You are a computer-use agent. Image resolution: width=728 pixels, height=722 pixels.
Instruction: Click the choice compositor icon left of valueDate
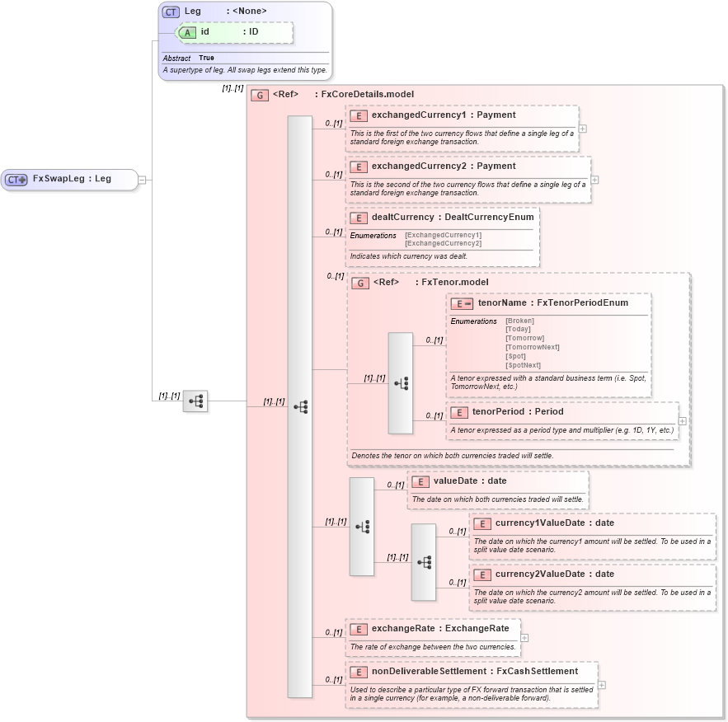click(362, 527)
